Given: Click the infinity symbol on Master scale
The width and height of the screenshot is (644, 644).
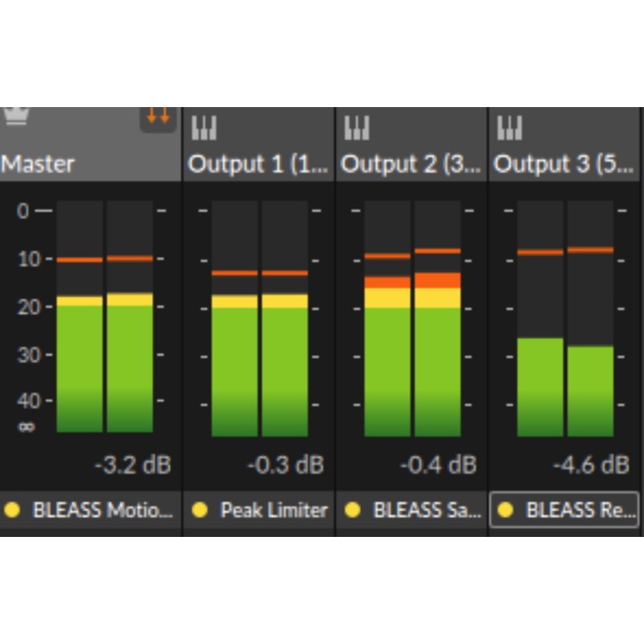Looking at the screenshot, I should click(x=27, y=427).
